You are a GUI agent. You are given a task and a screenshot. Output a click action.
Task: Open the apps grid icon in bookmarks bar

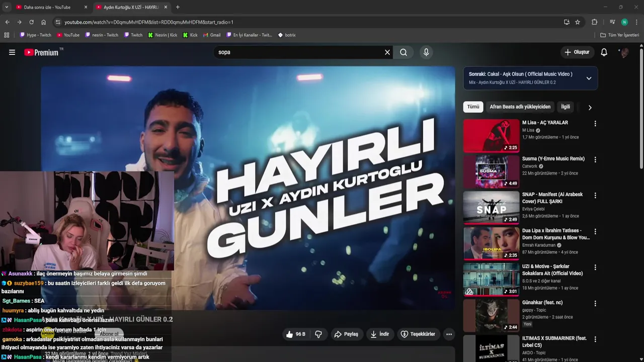(7, 35)
